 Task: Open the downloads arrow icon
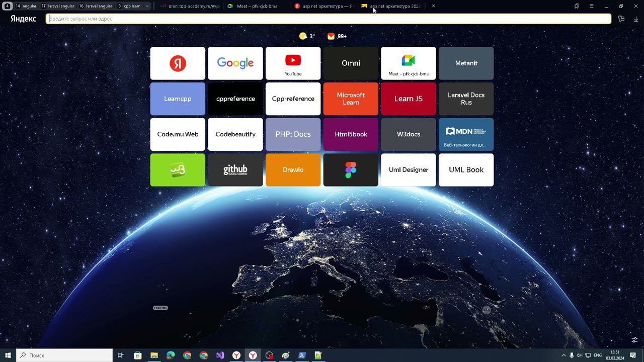(636, 19)
